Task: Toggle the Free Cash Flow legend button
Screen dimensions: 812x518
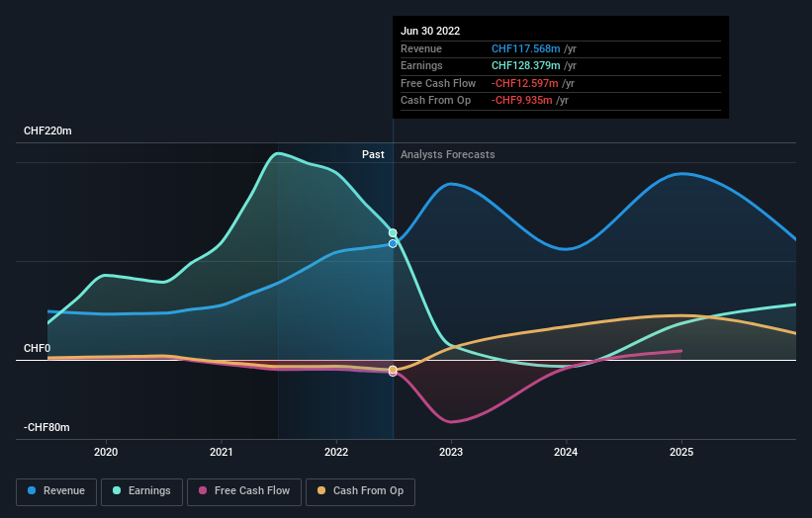Action: (x=244, y=491)
